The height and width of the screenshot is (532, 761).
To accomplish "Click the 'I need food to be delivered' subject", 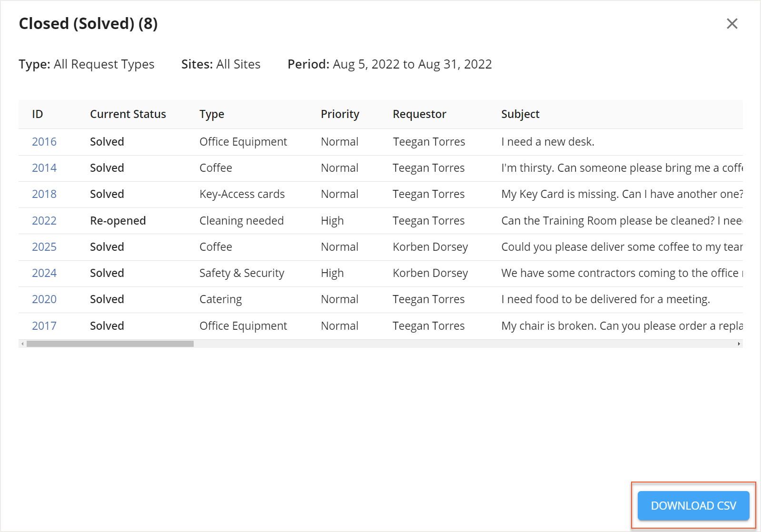I will pos(605,299).
